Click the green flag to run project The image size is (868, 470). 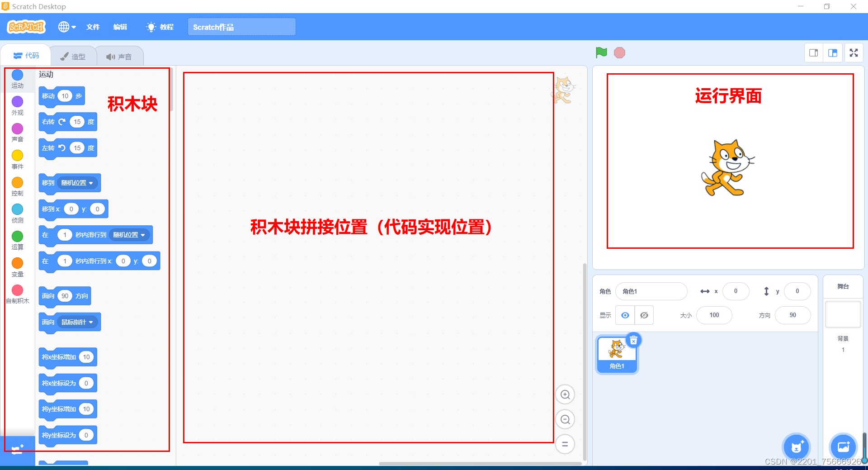coord(601,52)
